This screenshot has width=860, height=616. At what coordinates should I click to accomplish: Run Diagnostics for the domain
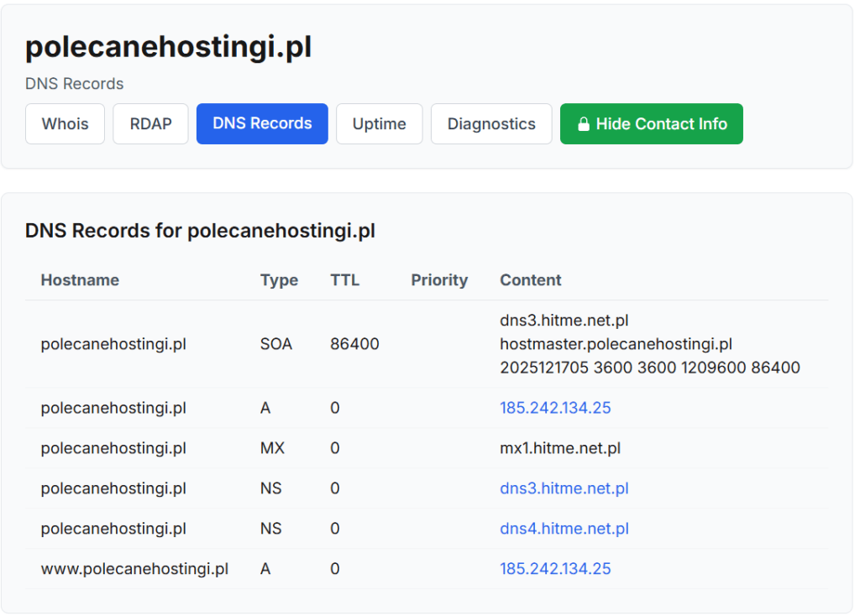coord(491,123)
